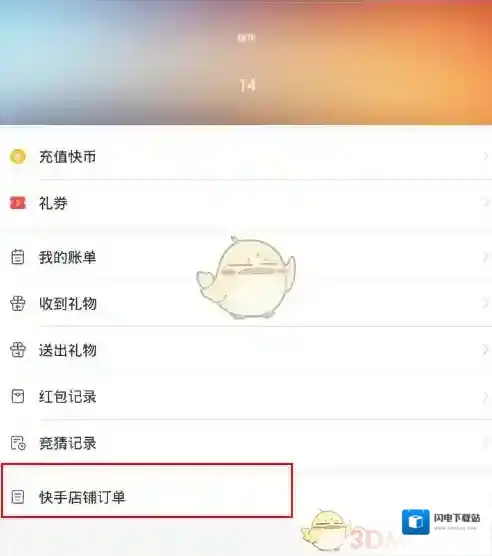Screen dimensions: 492x556
Task: Open 快手店铺订单 highlighted entry
Action: [x=147, y=490]
